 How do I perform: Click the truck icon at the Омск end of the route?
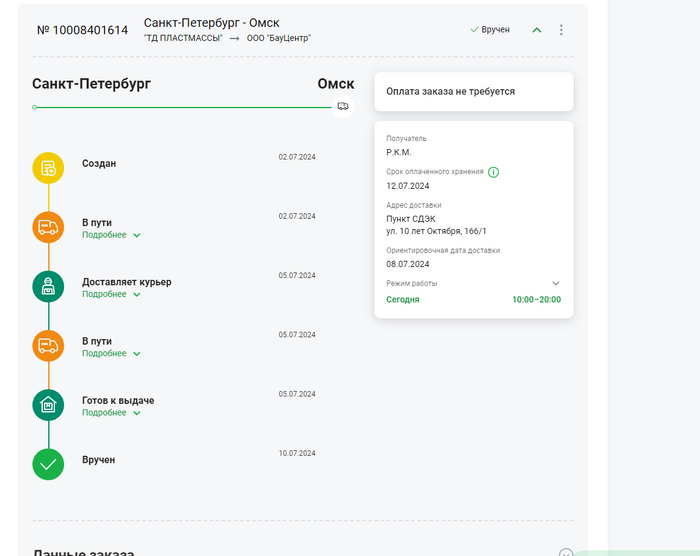(343, 106)
